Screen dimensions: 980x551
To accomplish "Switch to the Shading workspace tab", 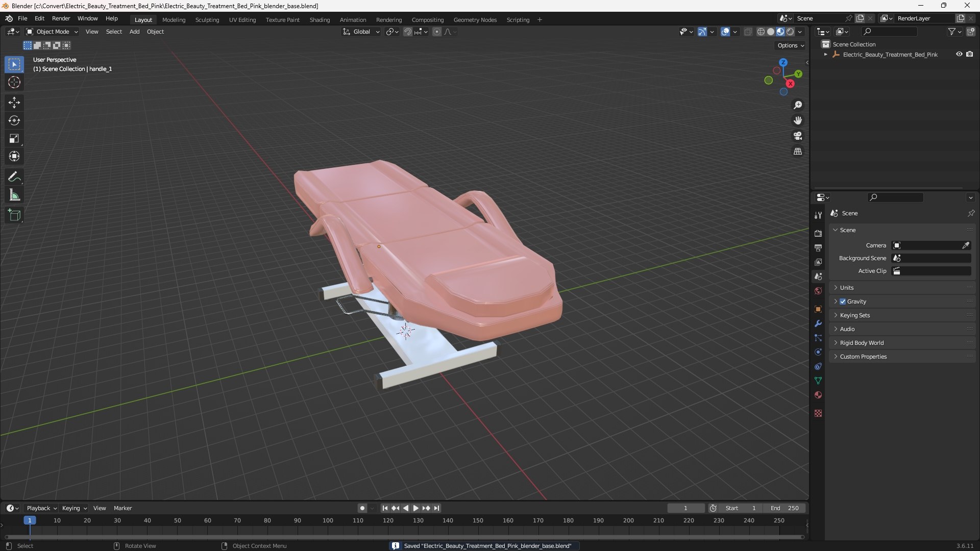I will click(x=320, y=20).
